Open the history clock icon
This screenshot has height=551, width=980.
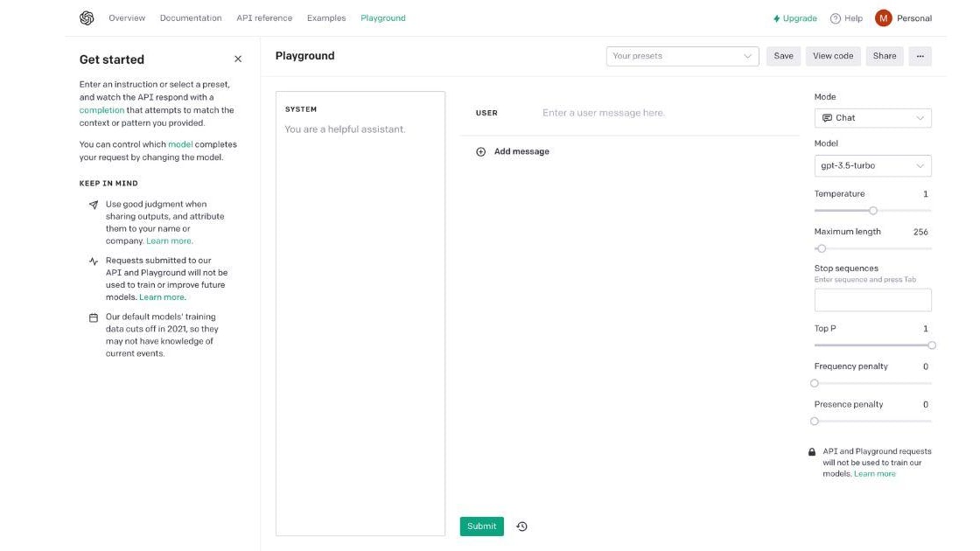tap(521, 527)
